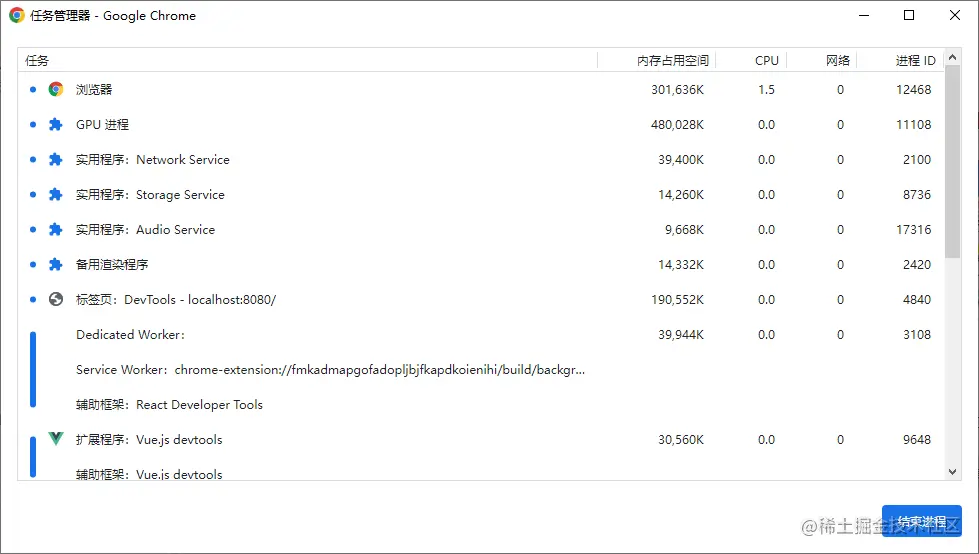Sort by the CPU column header
Viewport: 979px width, 554px height.
click(750, 60)
